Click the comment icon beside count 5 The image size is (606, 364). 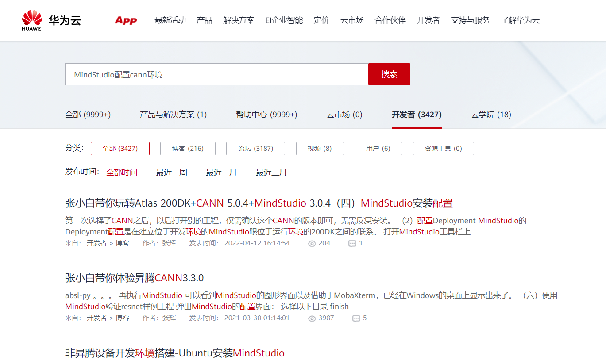(x=356, y=318)
